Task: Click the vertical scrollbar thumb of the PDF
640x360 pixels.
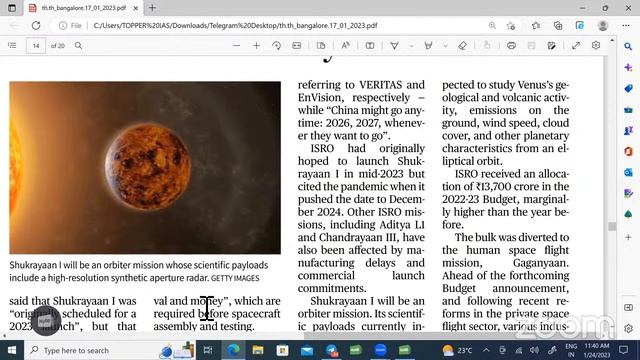Action: 611,226
